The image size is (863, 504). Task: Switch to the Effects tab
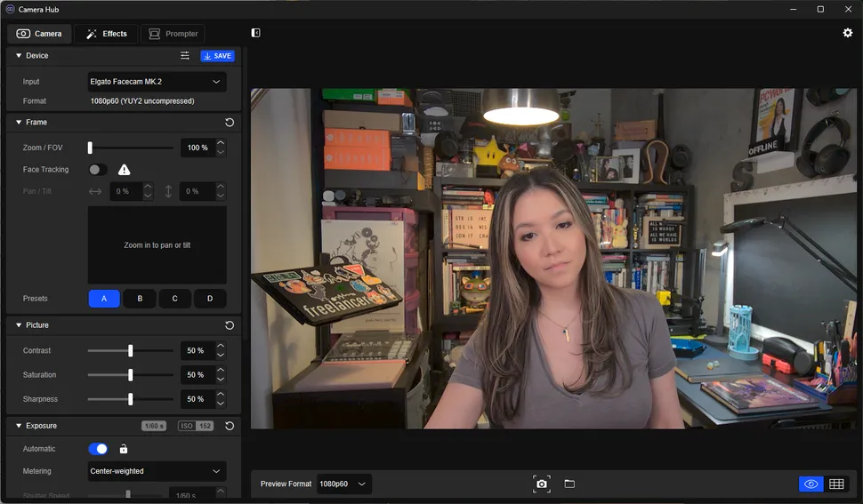[x=106, y=34]
